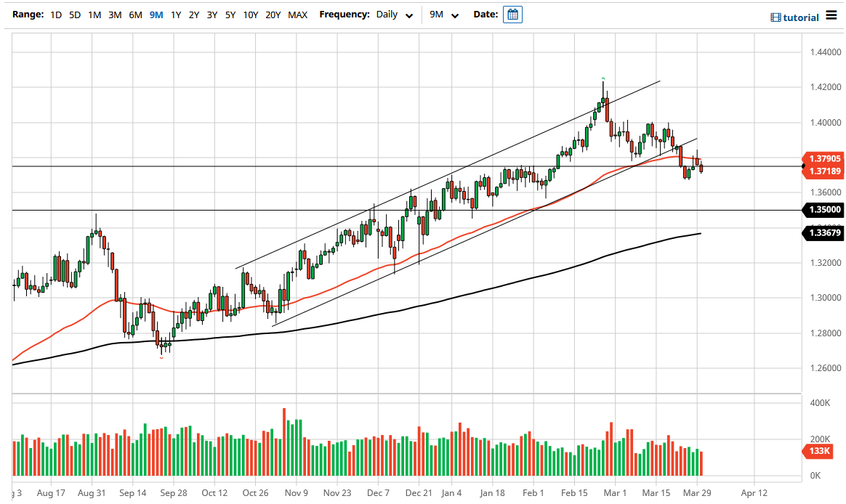This screenshot has width=846, height=504.
Task: Select the 5D range
Action: [x=74, y=14]
